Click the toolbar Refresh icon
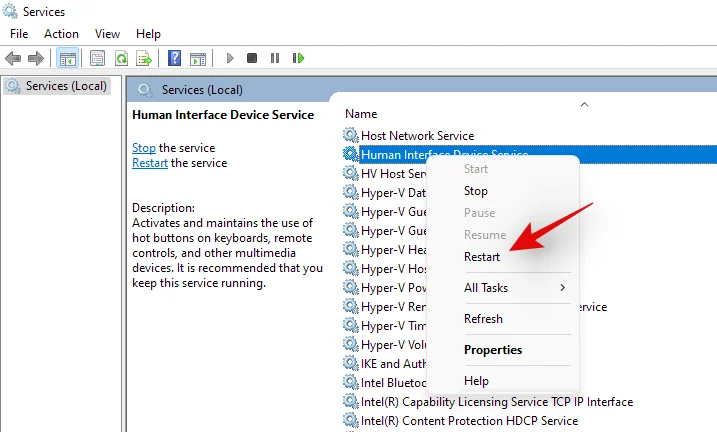The image size is (717, 432). click(x=120, y=58)
